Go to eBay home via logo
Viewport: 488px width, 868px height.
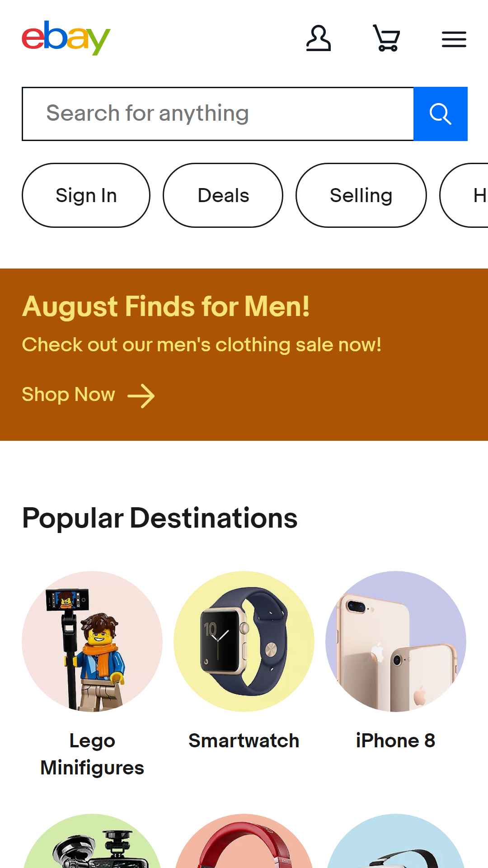[x=66, y=38]
